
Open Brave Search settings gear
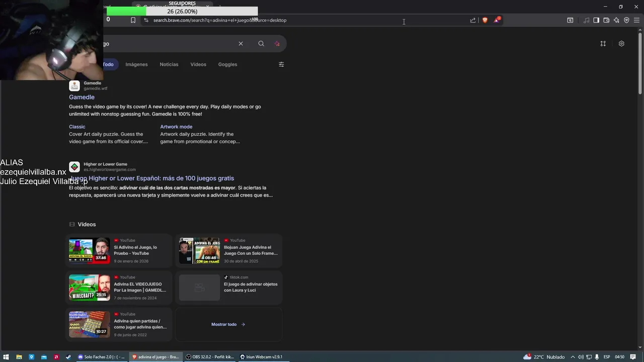tap(621, 44)
